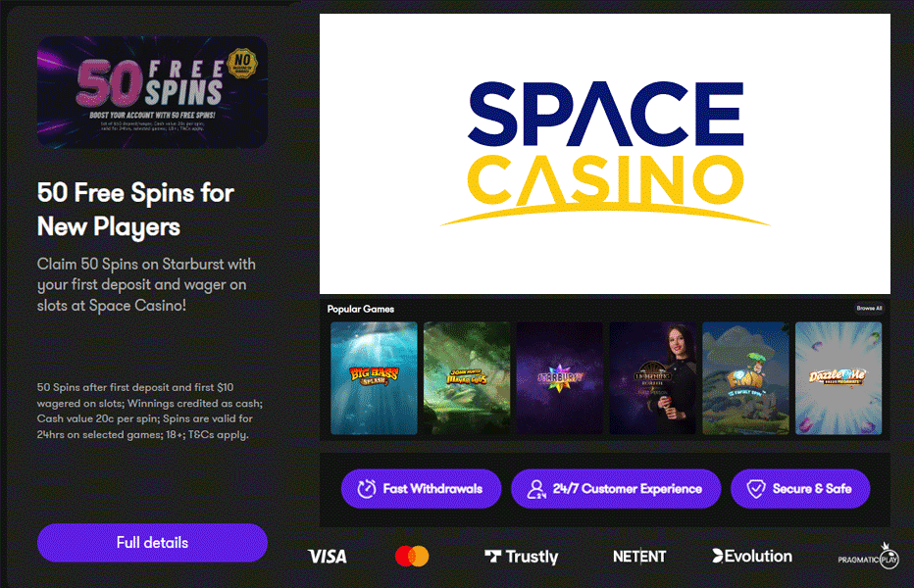Click the 24/7 Customer Experience pill
The height and width of the screenshot is (588, 914).
(x=616, y=488)
